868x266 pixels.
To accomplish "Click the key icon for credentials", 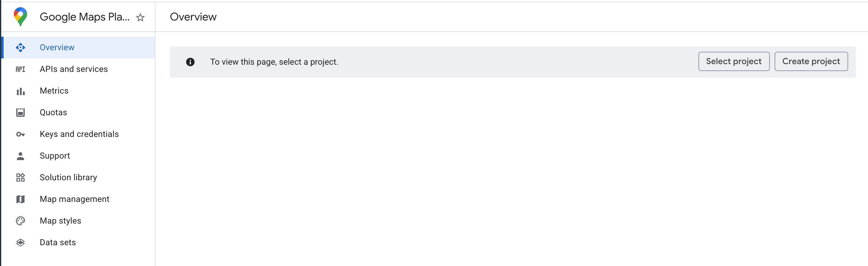I will point(20,134).
